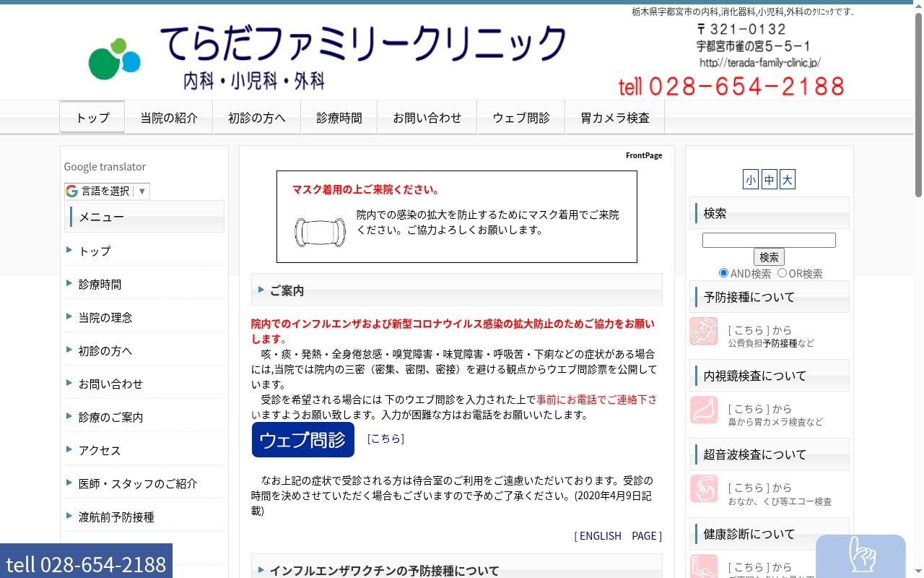
Task: Open 初診の方へ in the top navigation
Action: [257, 117]
